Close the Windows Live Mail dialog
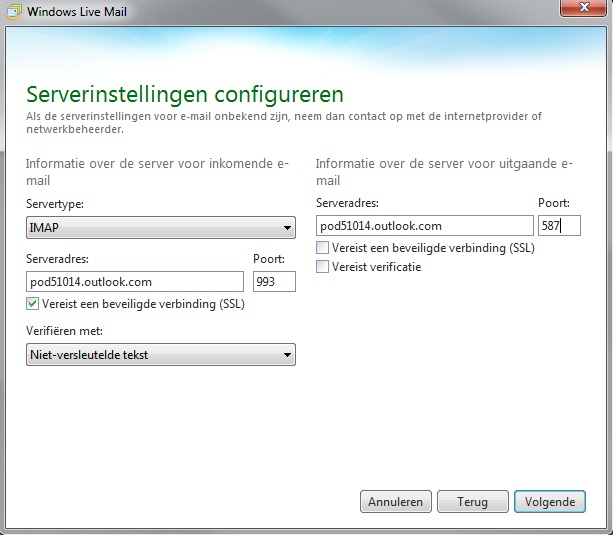This screenshot has width=613, height=535. click(583, 7)
